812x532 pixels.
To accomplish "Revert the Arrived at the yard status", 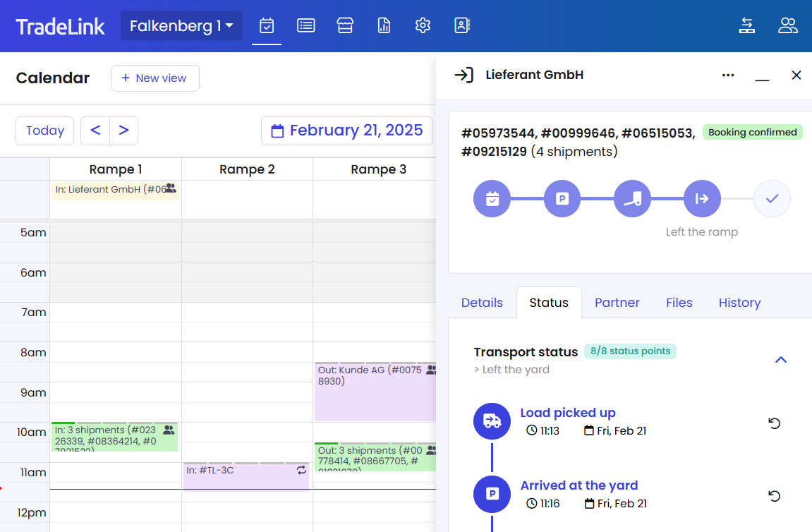I will 774,496.
